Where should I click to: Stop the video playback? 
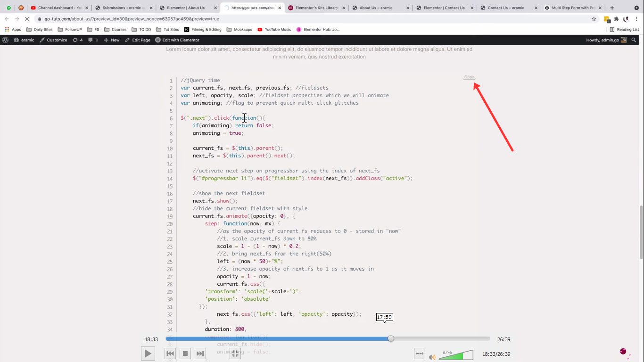click(185, 354)
